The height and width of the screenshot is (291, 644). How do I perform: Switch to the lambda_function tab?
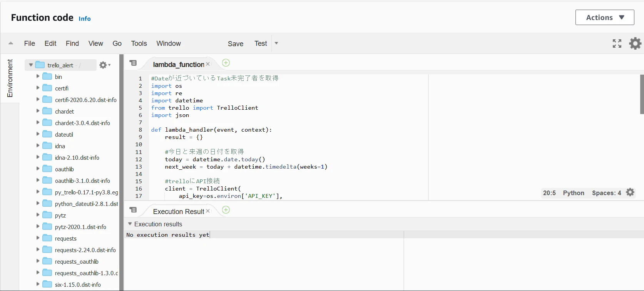179,65
